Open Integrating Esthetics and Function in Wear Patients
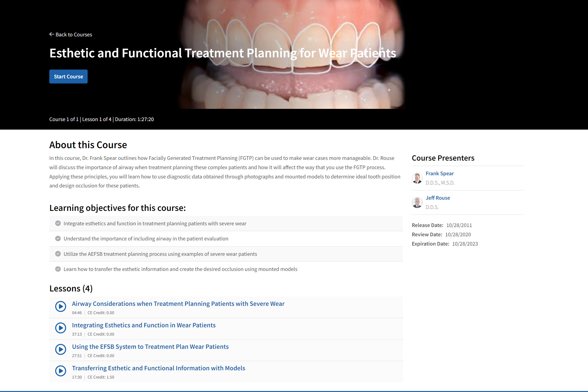 coord(144,325)
